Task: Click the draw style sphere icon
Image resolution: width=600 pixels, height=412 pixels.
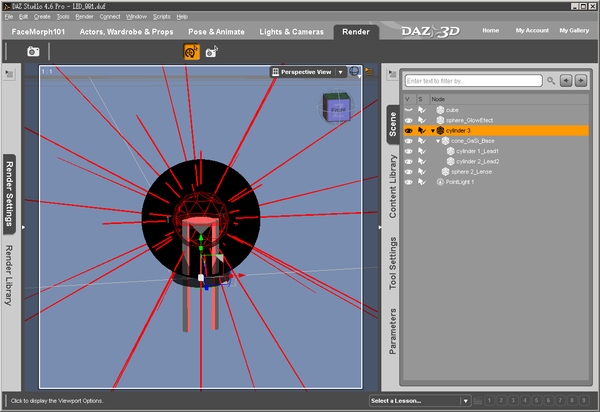Action: coord(354,71)
